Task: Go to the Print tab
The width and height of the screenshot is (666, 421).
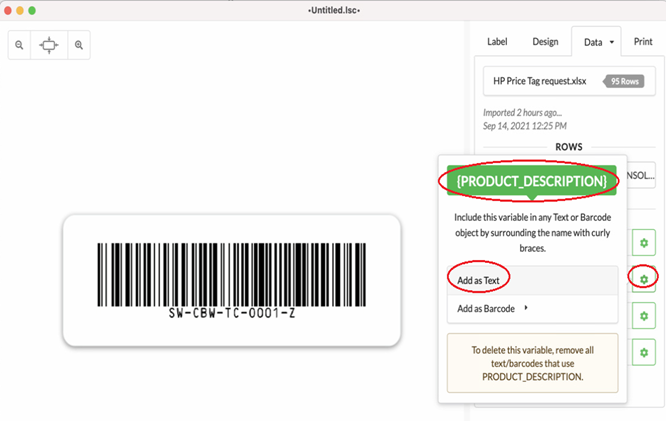Action: click(643, 42)
